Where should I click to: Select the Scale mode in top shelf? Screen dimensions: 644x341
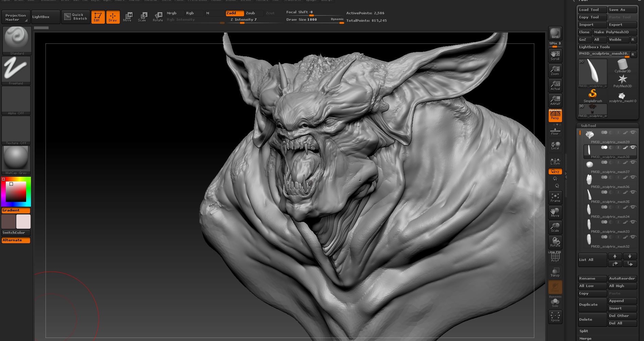click(x=142, y=17)
